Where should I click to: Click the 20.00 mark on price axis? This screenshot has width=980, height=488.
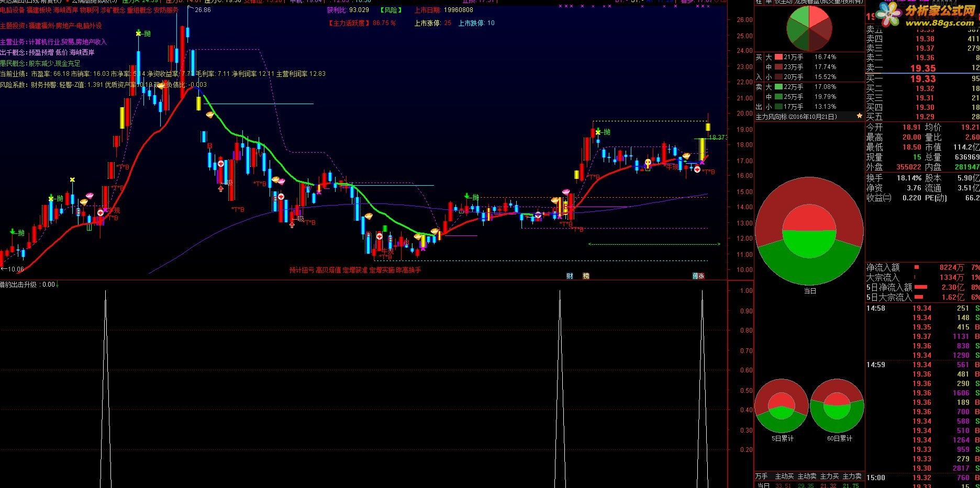point(744,113)
